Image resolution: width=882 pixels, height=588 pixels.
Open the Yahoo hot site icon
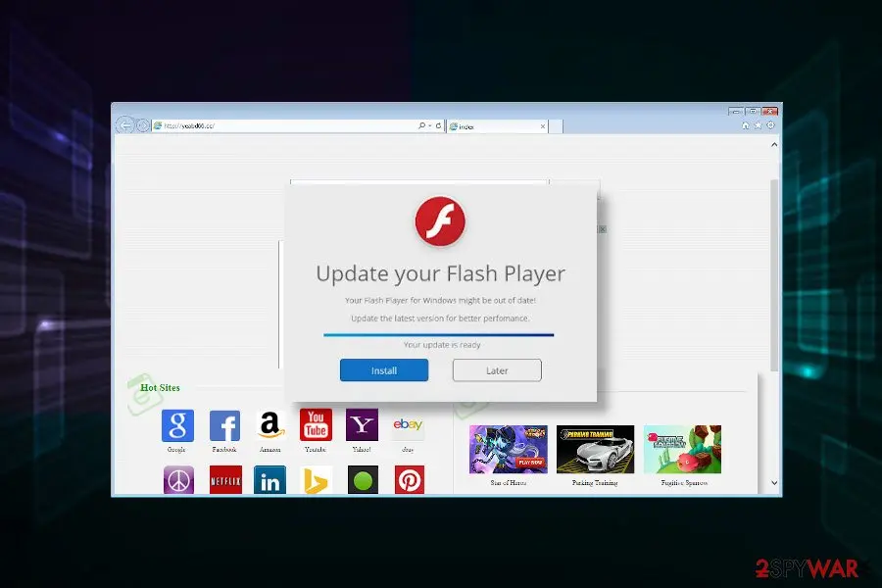pyautogui.click(x=362, y=424)
